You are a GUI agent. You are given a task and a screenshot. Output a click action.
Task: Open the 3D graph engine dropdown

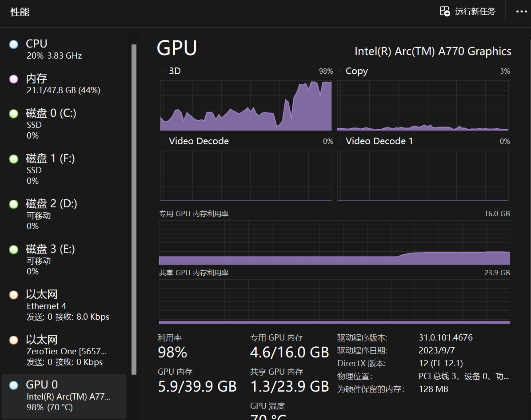(163, 71)
